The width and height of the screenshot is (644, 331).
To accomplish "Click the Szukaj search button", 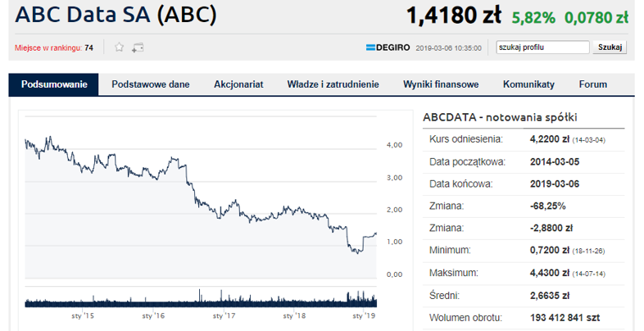I will [610, 48].
